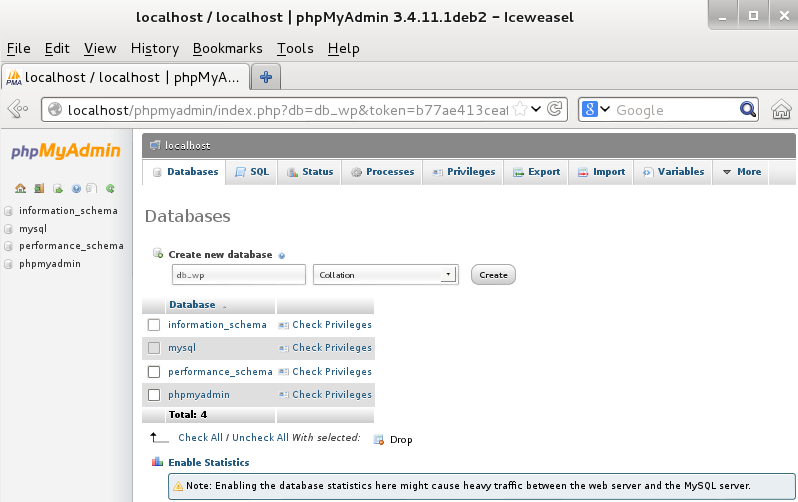Screen dimensions: 798x502
Task: Click the Drop database icon
Action: (379, 440)
